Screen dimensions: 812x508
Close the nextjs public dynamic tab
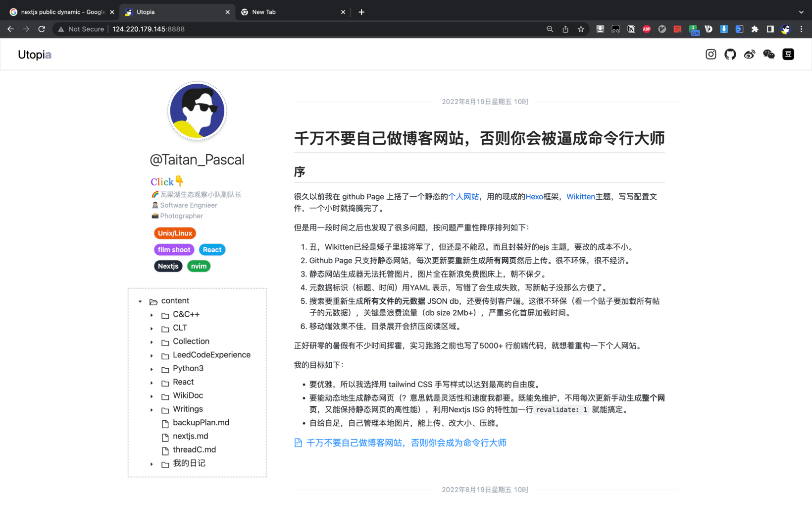112,12
